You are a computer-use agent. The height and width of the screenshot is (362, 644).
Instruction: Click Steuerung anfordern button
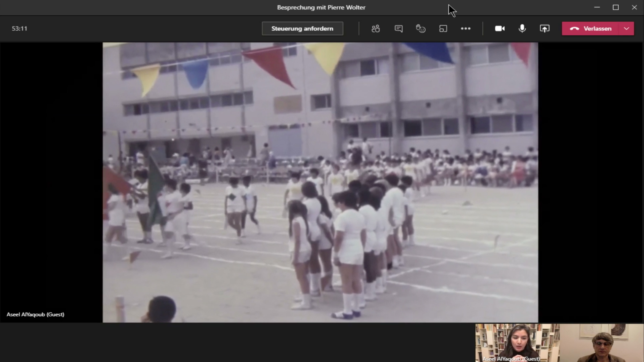tap(302, 29)
